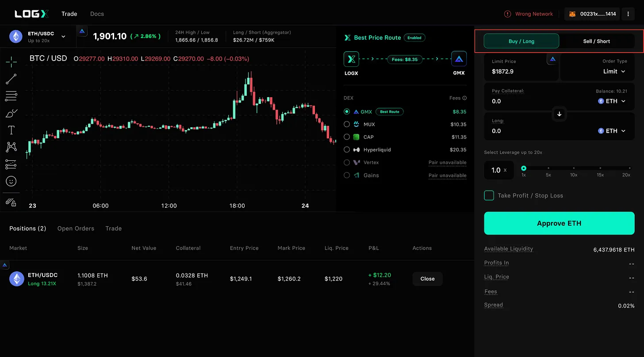Viewport: 644px width, 357px height.
Task: Switch to the Open Orders tab
Action: pyautogui.click(x=76, y=228)
